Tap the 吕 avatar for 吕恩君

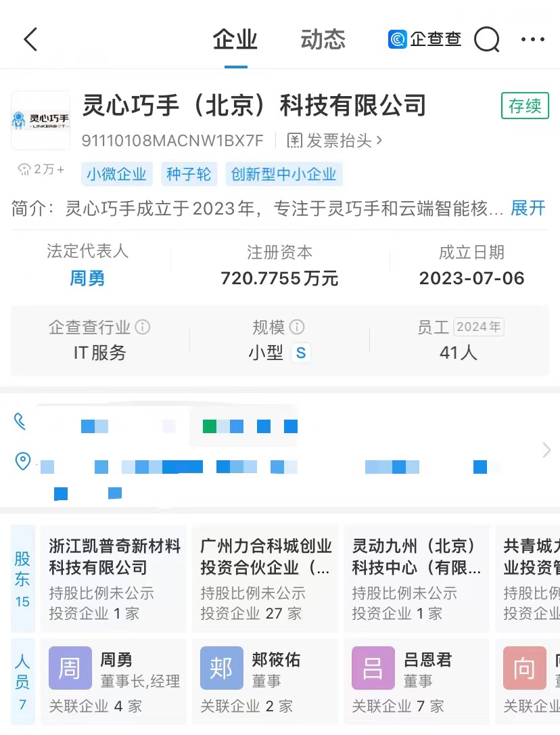[373, 668]
